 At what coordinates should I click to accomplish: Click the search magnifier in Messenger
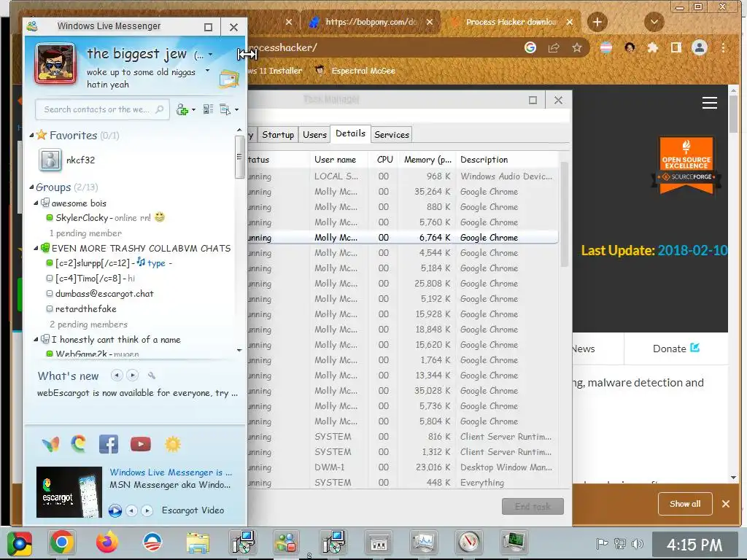pyautogui.click(x=160, y=109)
